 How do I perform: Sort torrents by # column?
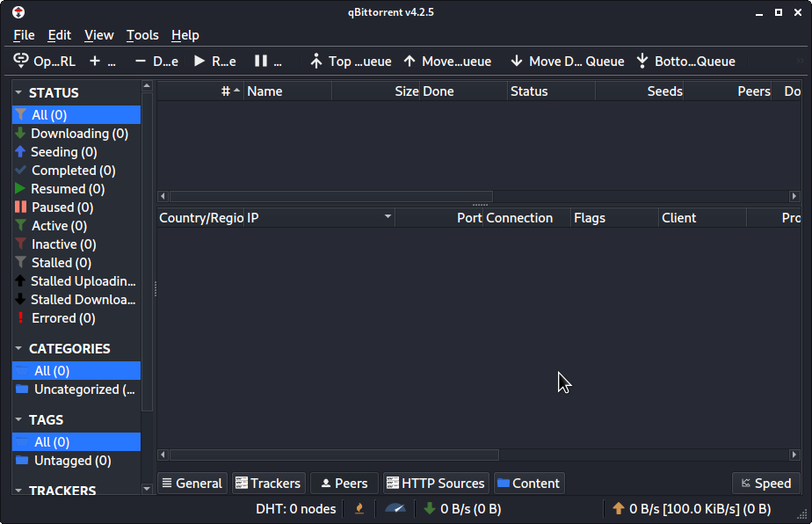(x=200, y=91)
